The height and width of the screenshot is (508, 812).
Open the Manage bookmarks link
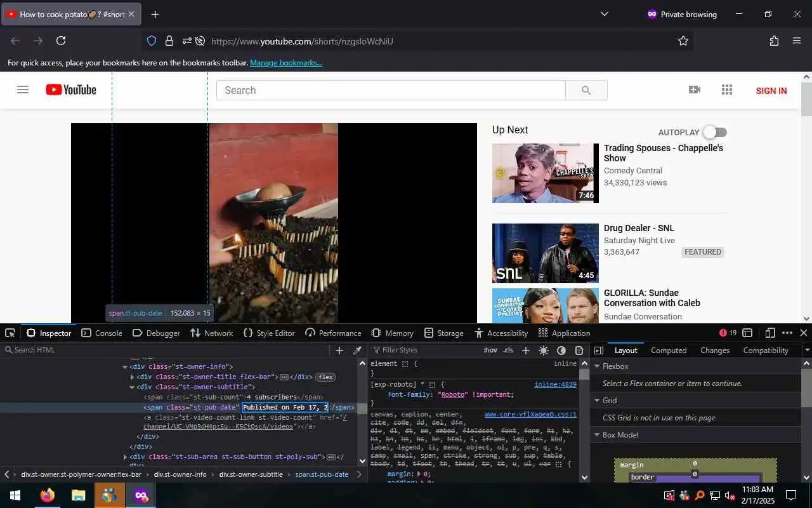pyautogui.click(x=286, y=63)
